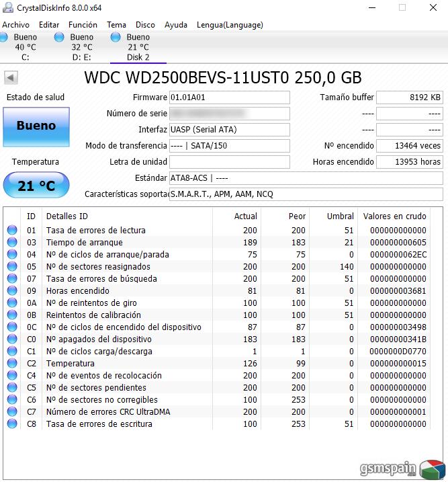Screen dimensions: 448x482
Task: Click the blurred Número de serie field
Action: [230, 114]
